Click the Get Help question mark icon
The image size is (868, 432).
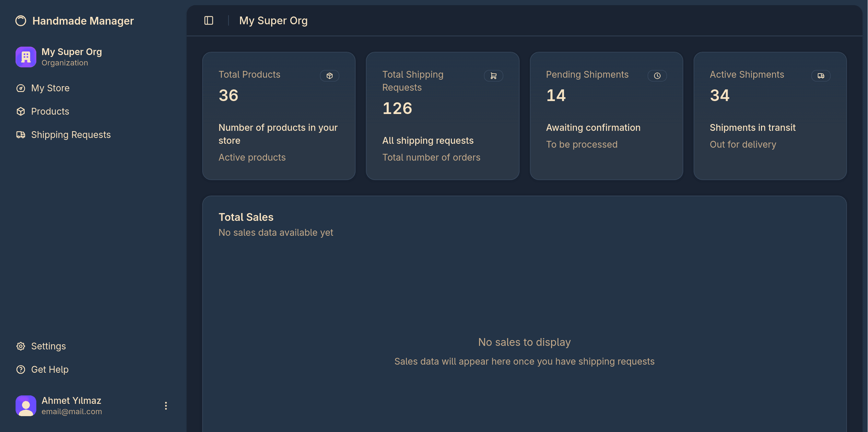click(x=20, y=369)
